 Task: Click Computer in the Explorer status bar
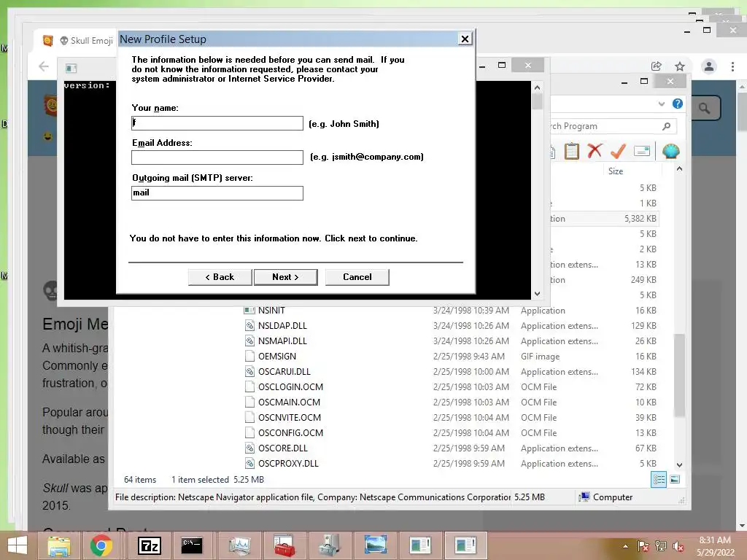605,497
